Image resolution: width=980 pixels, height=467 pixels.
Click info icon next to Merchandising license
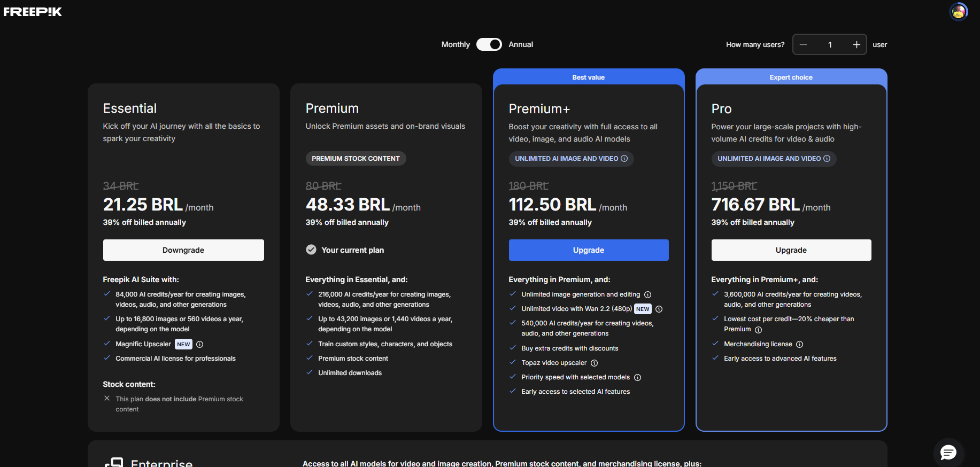click(799, 345)
